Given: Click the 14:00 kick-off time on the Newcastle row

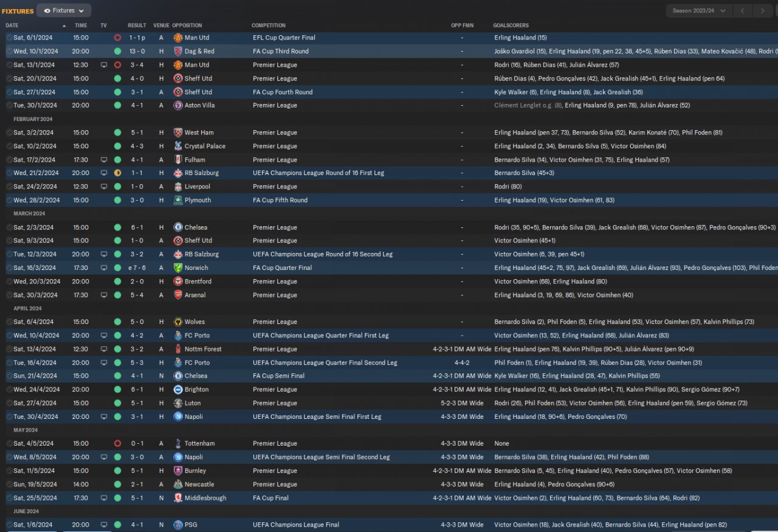Looking at the screenshot, I should [81, 485].
